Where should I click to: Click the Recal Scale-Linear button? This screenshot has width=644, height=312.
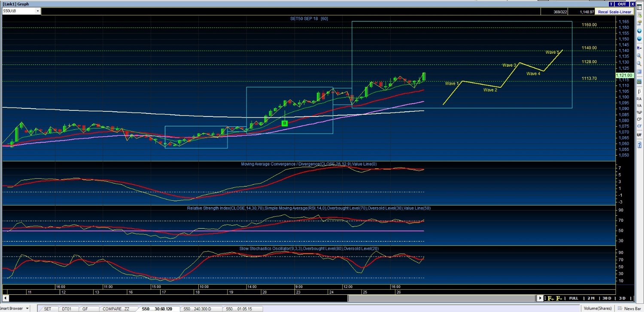[614, 12]
